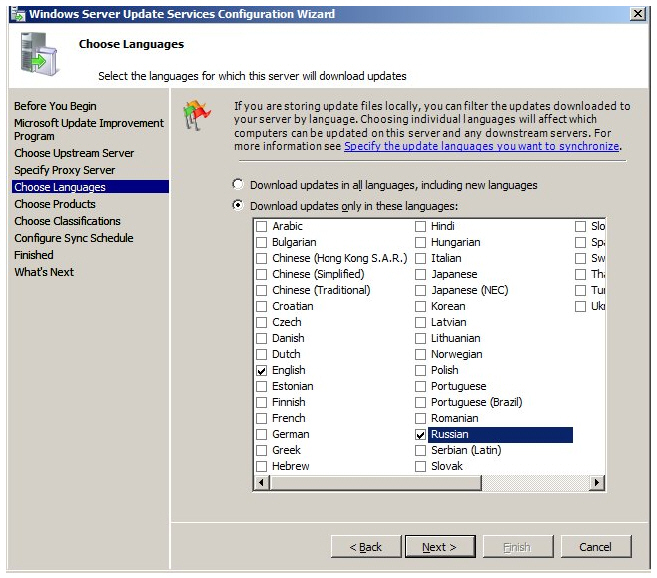The image size is (657, 578).
Task: Check the Bulgarian language checkbox
Action: click(x=261, y=242)
